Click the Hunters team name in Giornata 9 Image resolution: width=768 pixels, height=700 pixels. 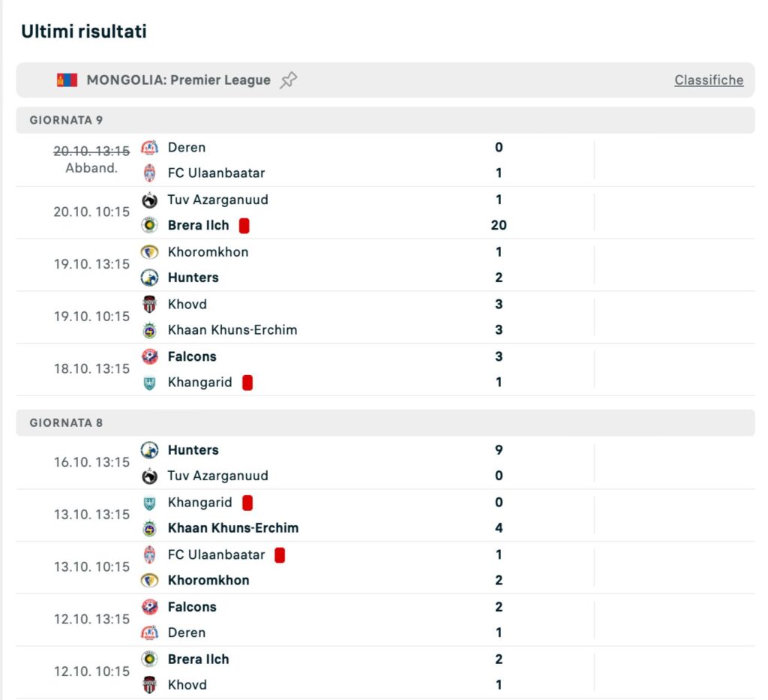pyautogui.click(x=193, y=278)
